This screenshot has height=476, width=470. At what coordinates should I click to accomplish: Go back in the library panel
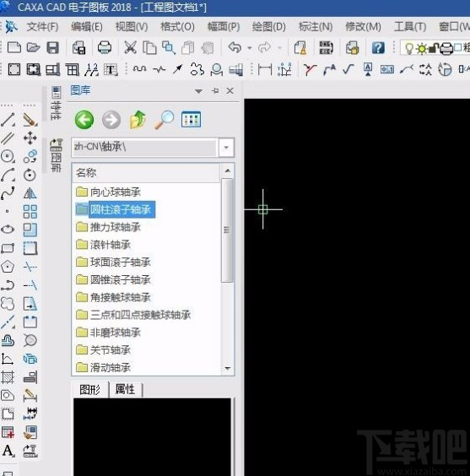click(84, 120)
